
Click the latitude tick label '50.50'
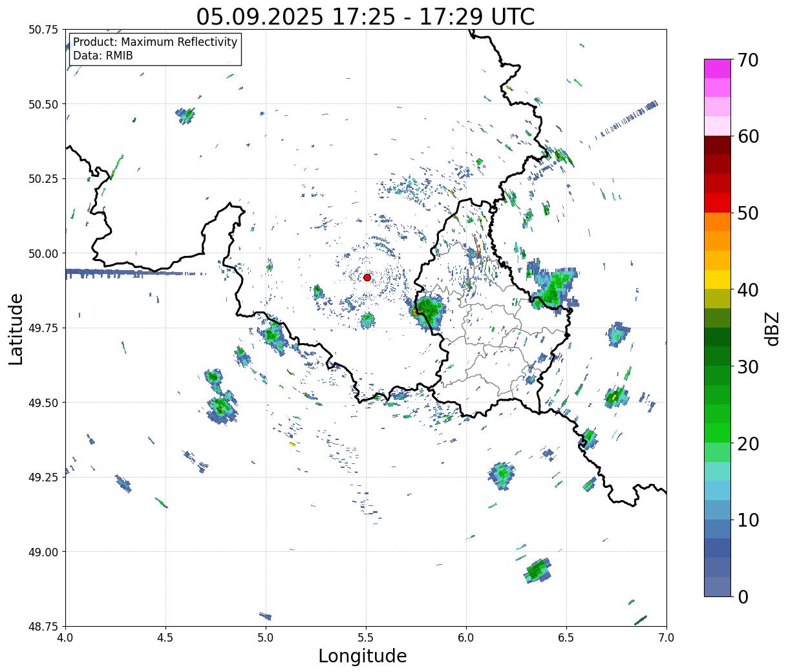pyautogui.click(x=43, y=104)
